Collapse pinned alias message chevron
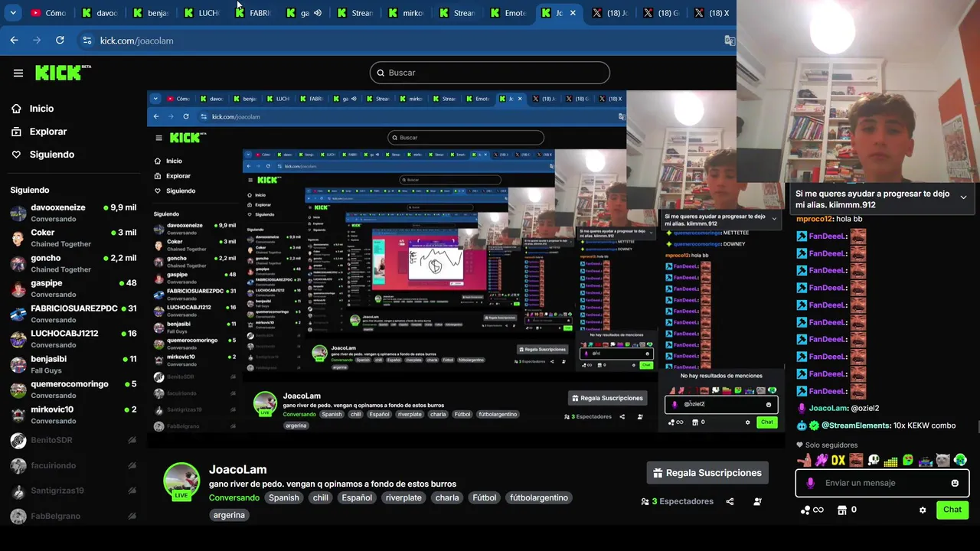980x551 pixels. click(963, 197)
